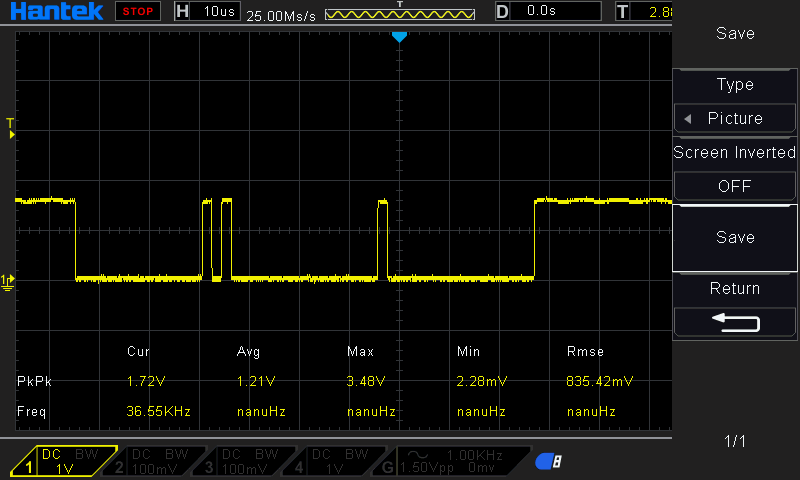The height and width of the screenshot is (480, 800).
Task: Click the trigger level value 2.8
Action: (x=659, y=12)
